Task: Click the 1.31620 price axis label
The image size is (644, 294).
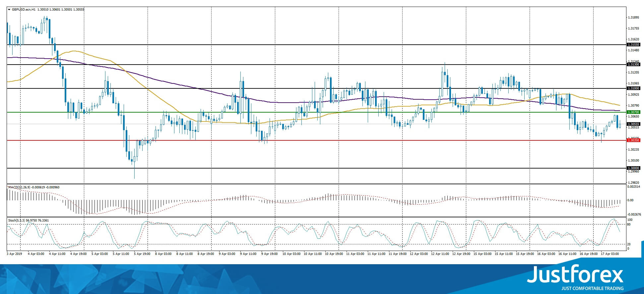Action: (633, 39)
